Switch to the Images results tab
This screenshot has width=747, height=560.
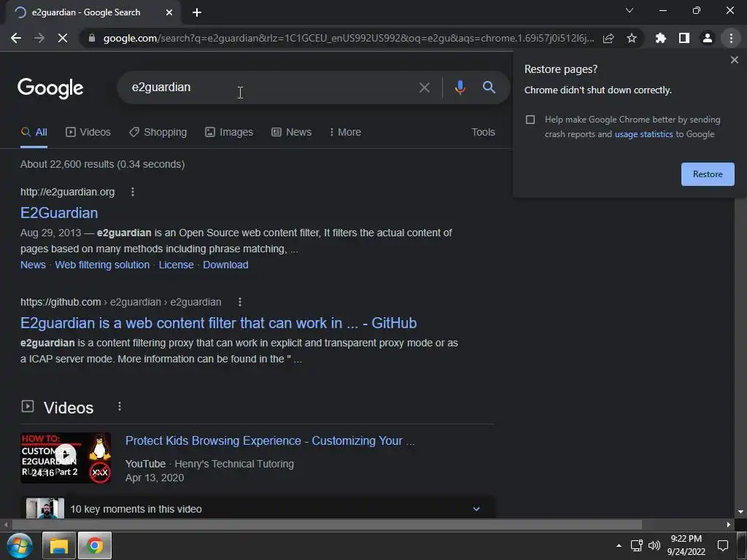tap(229, 133)
